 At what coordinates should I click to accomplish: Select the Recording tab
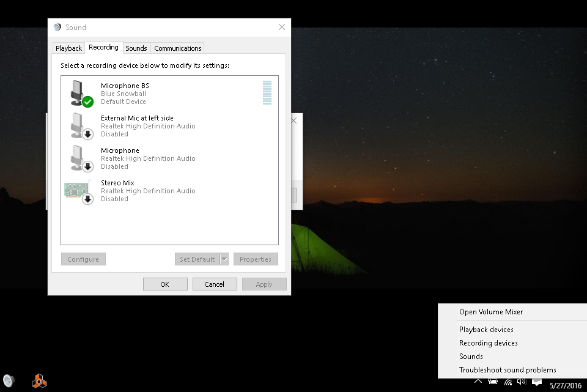(104, 47)
